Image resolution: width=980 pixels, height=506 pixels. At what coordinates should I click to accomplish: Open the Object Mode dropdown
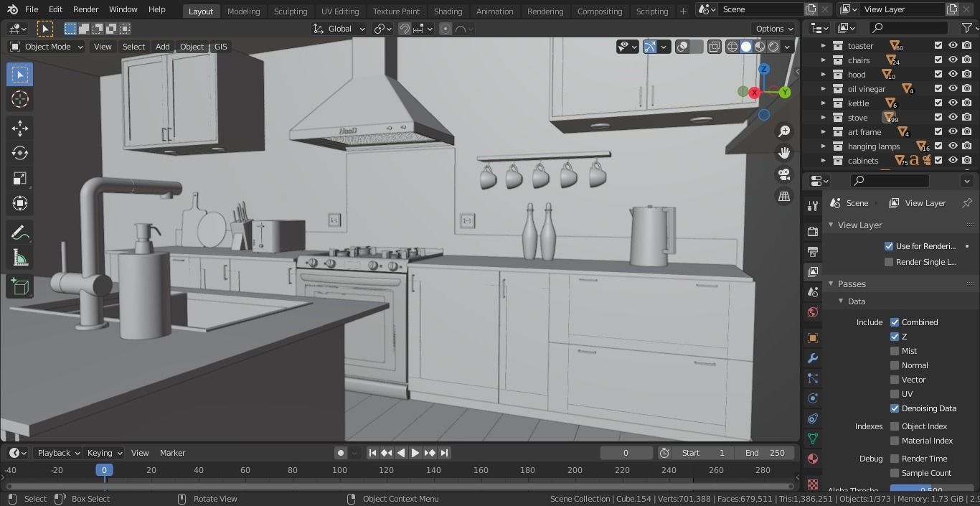pos(47,47)
